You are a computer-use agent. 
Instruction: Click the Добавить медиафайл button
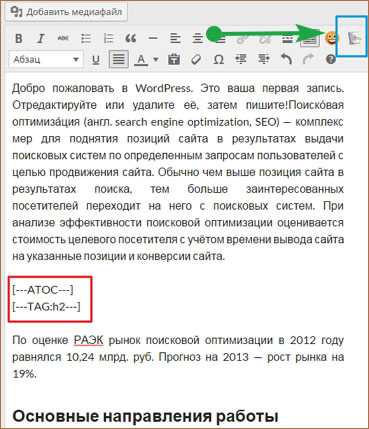[66, 12]
